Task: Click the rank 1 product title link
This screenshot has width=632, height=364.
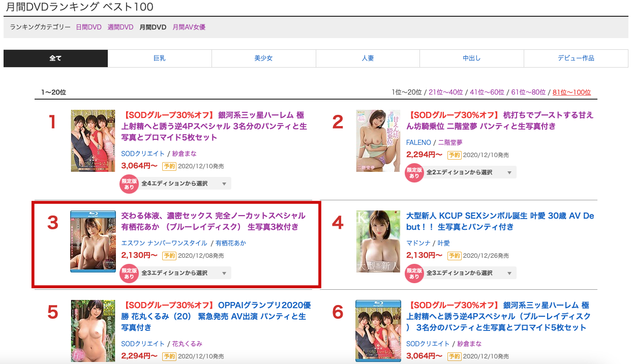Action: 214,126
